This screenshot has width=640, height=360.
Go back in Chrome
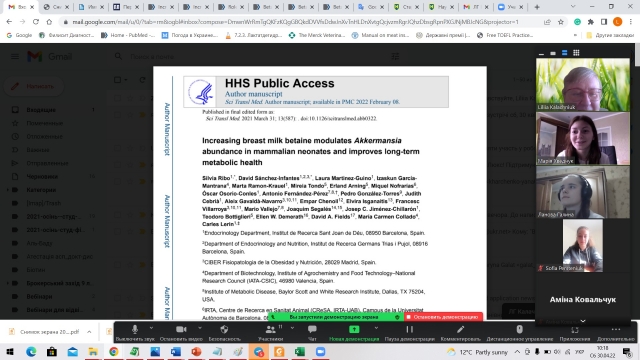[9, 22]
